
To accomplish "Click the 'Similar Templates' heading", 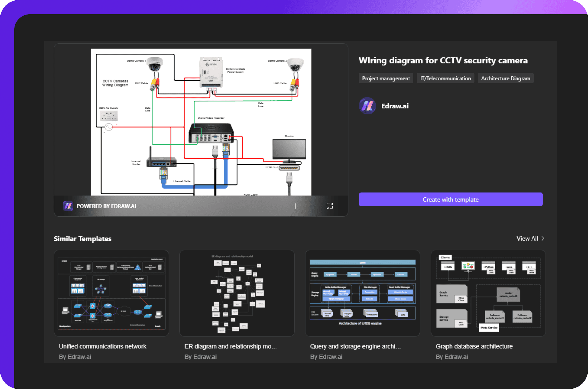I will click(82, 239).
